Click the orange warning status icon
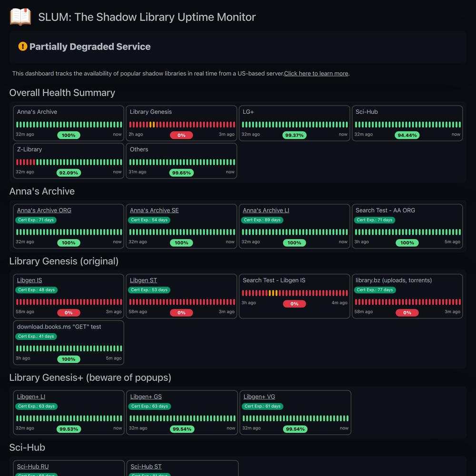This screenshot has height=476, width=476. point(23,47)
